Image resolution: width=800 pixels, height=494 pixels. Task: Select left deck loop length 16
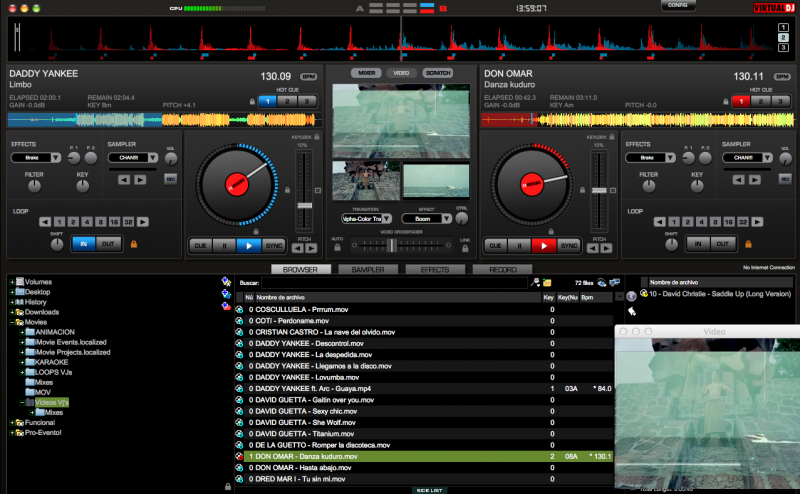pos(114,222)
